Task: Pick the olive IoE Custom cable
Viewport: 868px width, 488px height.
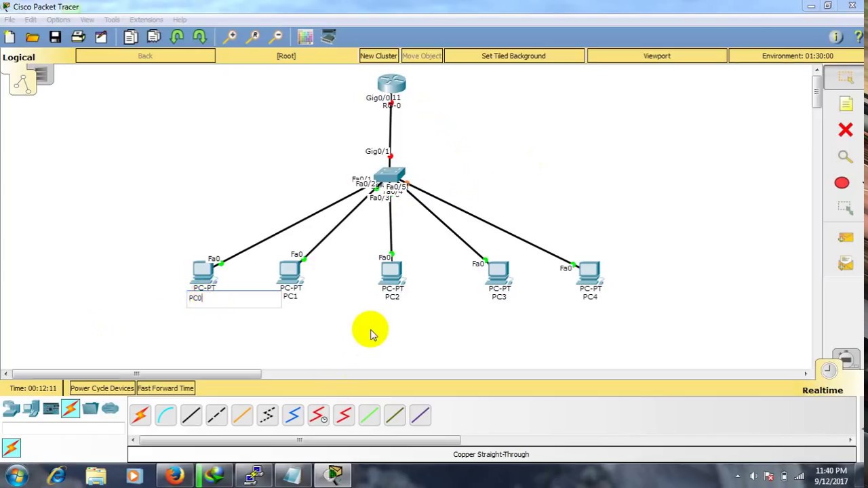Action: [395, 415]
